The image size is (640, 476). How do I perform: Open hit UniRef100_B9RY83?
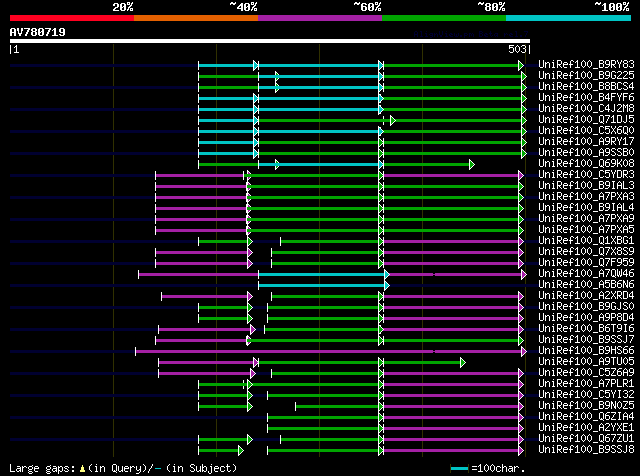point(586,65)
